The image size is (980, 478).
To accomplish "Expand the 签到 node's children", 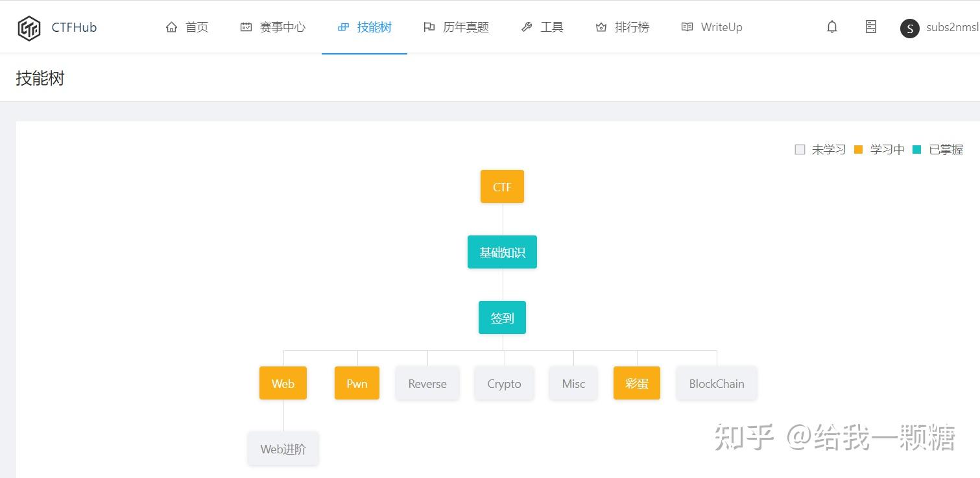I will 502,317.
